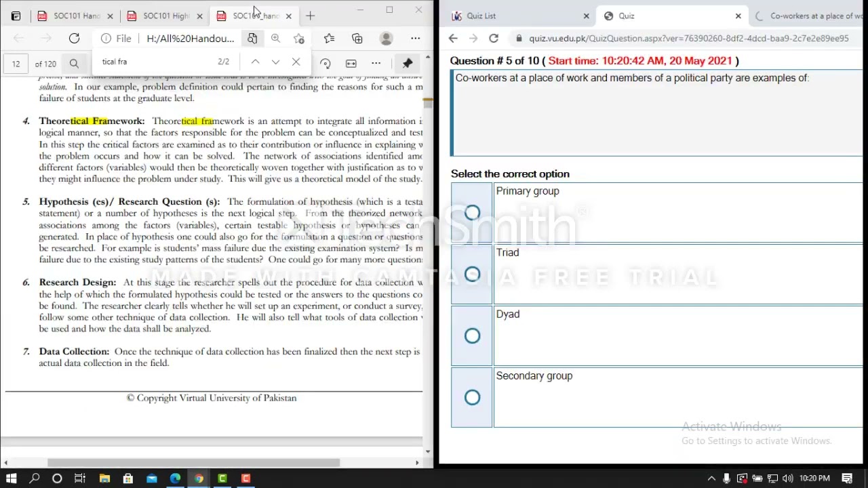Add this page to favorites star icon
Viewport: 868px width, 488px height.
pos(299,39)
